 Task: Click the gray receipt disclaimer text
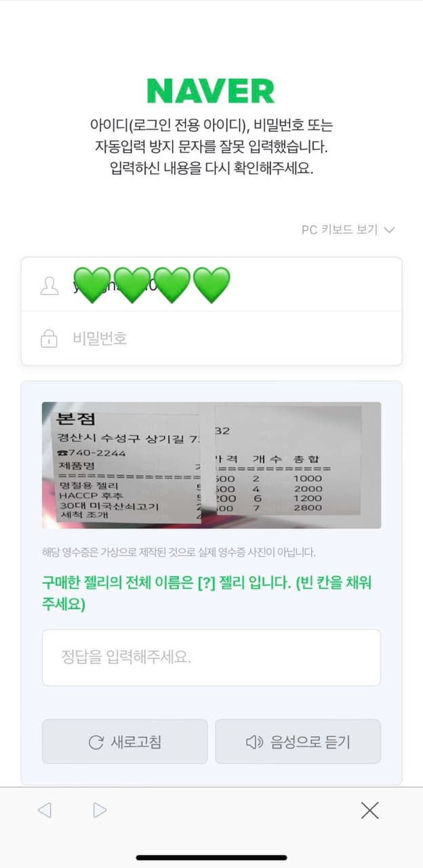click(x=179, y=552)
